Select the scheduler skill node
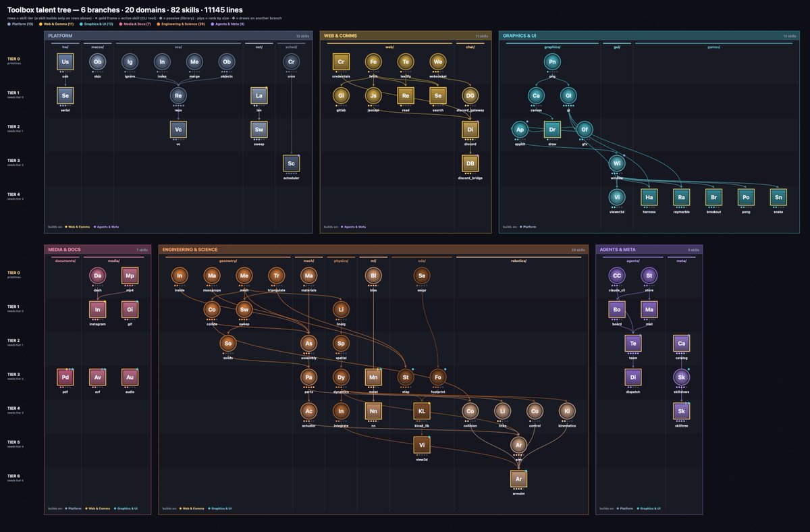 pyautogui.click(x=292, y=163)
